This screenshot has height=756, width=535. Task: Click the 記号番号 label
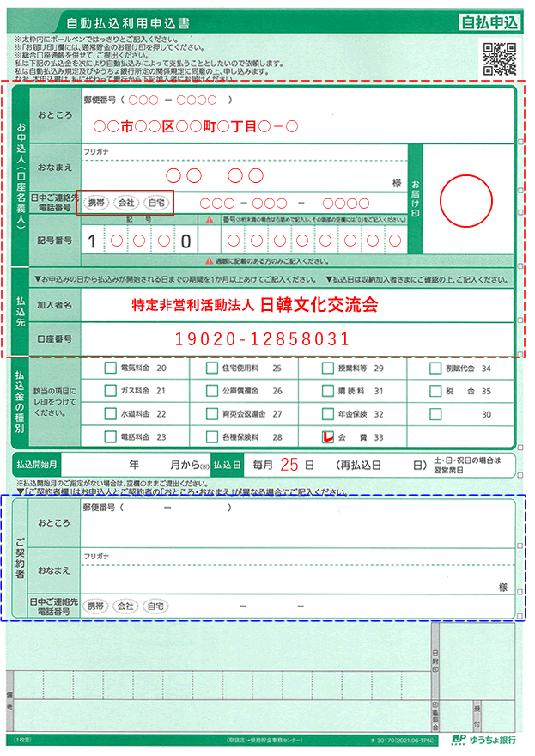[x=55, y=240]
